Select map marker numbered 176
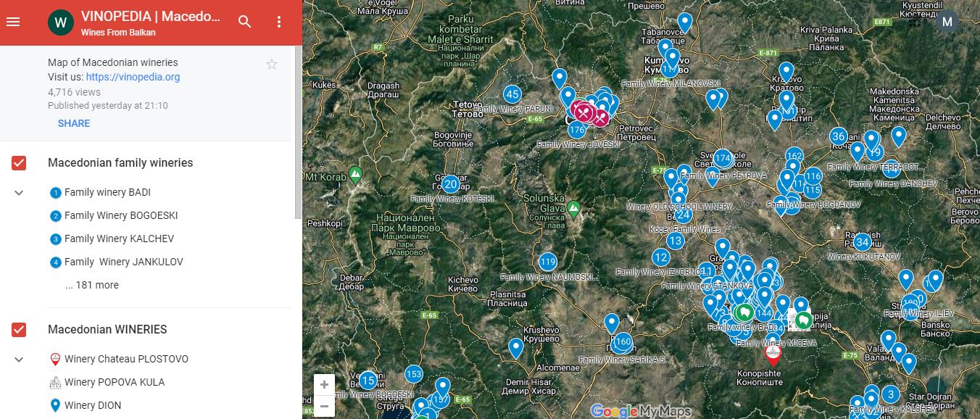Viewport: 980px width, 419px height. tap(576, 130)
